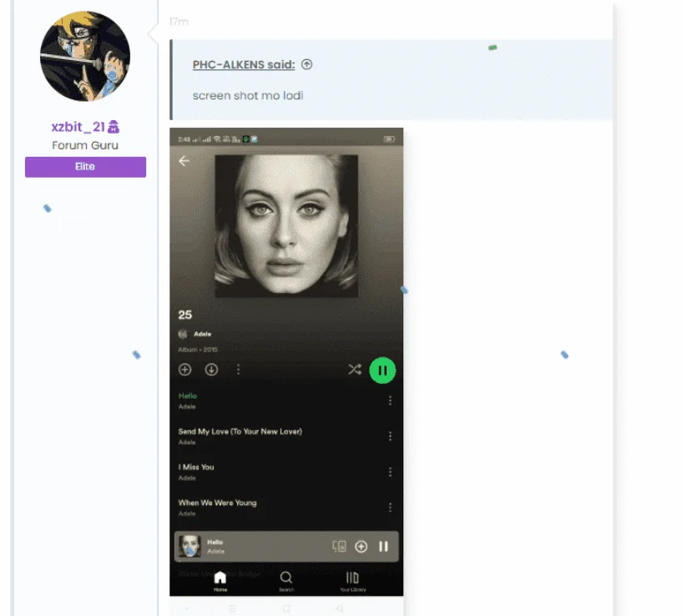
Task: Open the Your Library tab
Action: click(353, 581)
